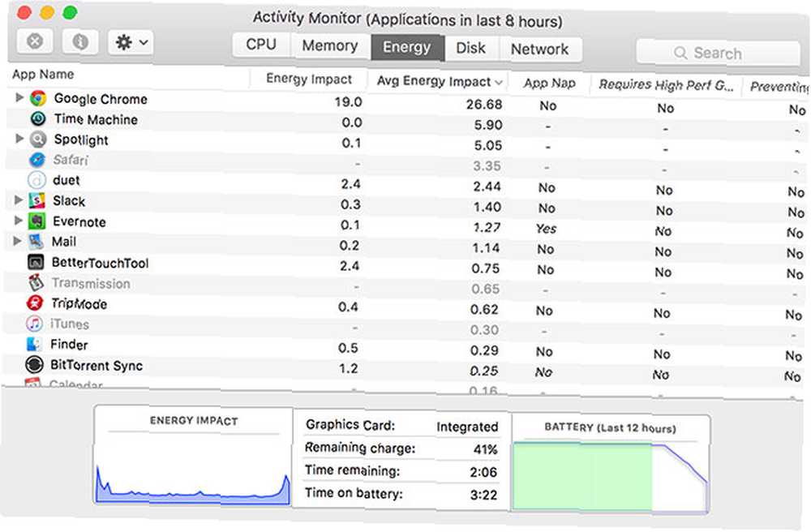Click the 26.68 average energy value

click(484, 105)
